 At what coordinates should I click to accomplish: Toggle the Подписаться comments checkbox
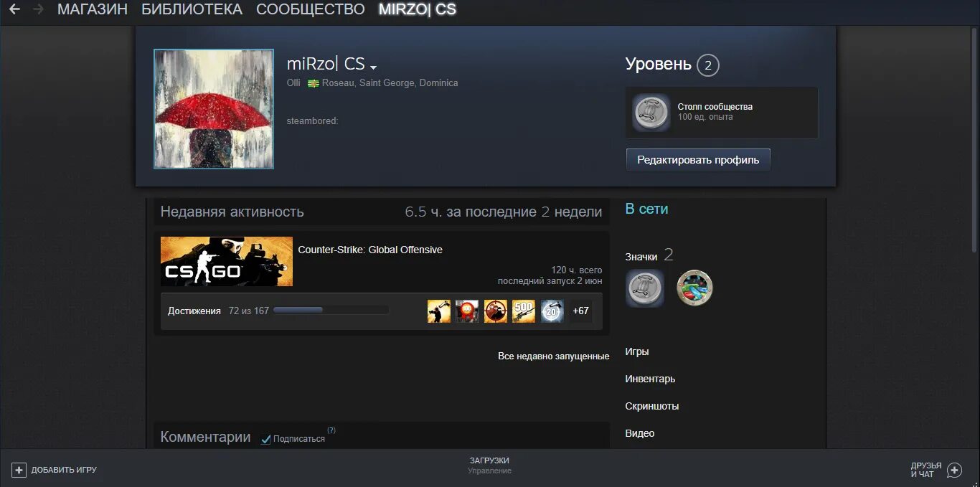point(266,439)
